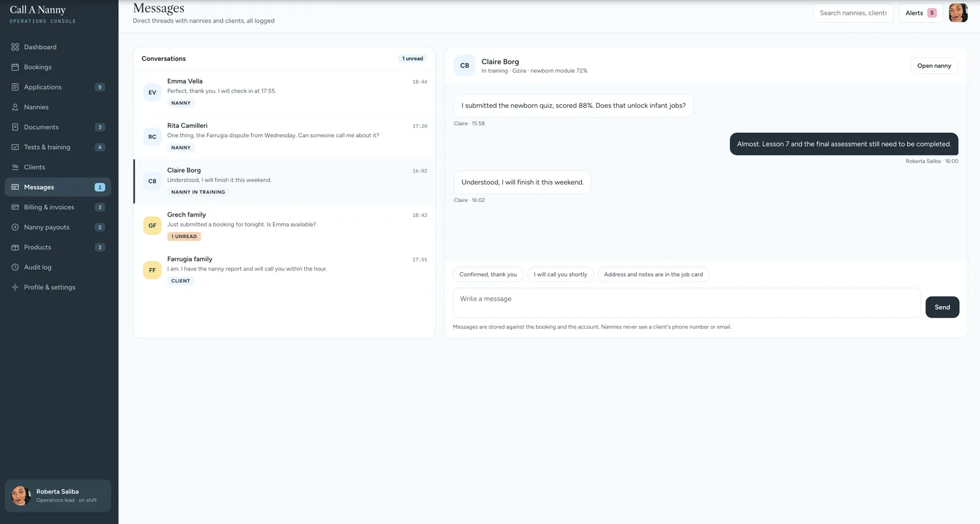Image resolution: width=980 pixels, height=524 pixels.
Task: Open the Audit log page
Action: 58,268
